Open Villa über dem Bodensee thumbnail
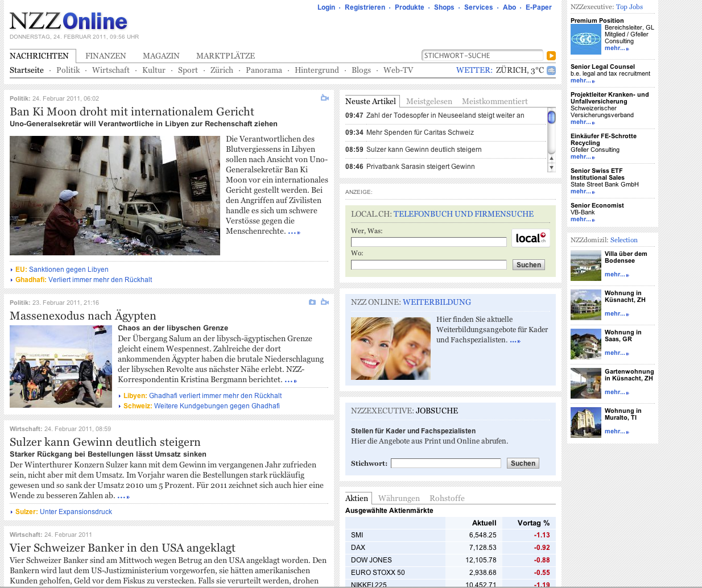The width and height of the screenshot is (702, 588). (585, 265)
